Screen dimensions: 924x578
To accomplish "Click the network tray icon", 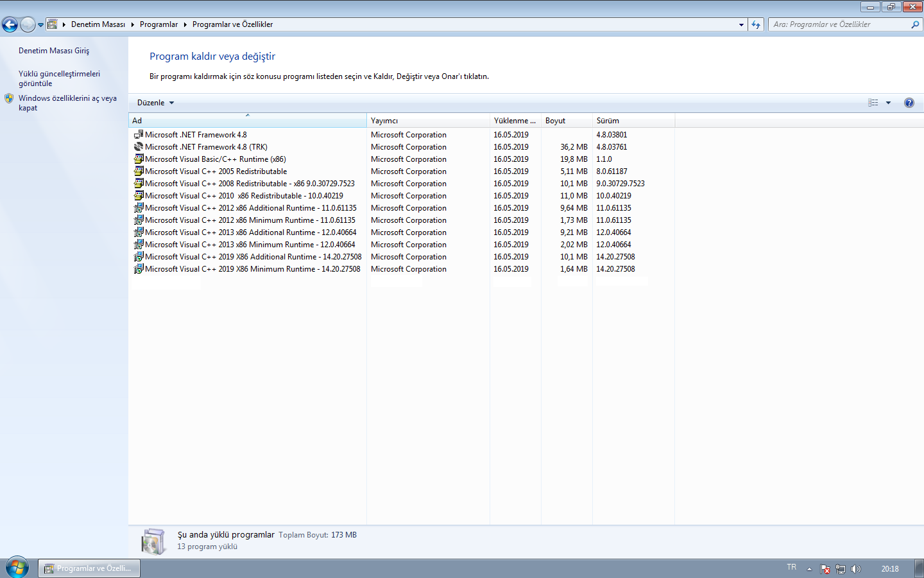I will click(841, 569).
